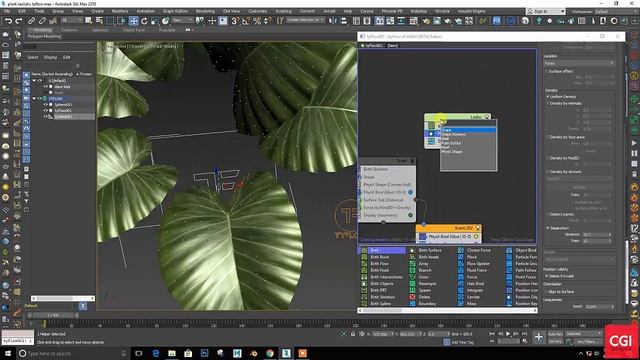Pick the Birth Surface operator icon

pyautogui.click(x=412, y=250)
